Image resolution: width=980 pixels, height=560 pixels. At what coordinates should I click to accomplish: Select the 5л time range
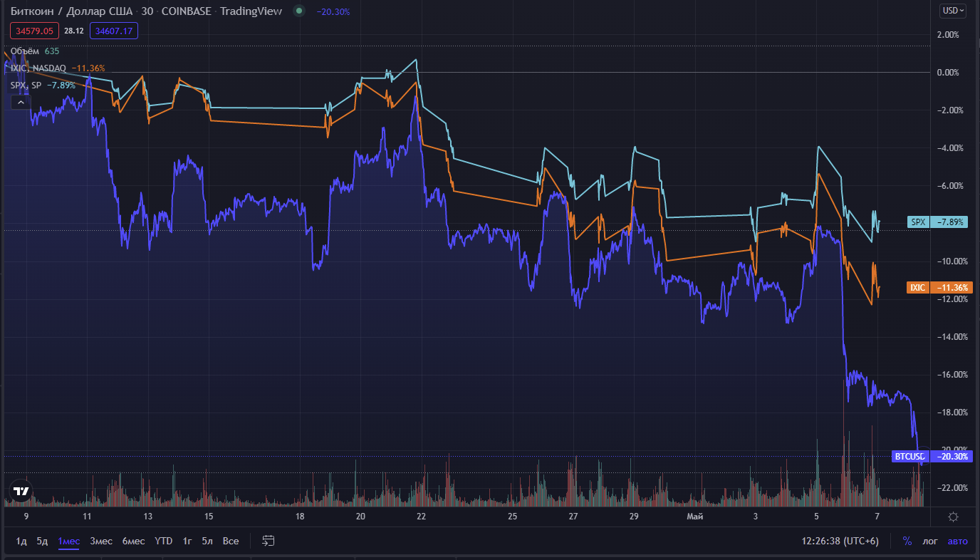tap(207, 541)
